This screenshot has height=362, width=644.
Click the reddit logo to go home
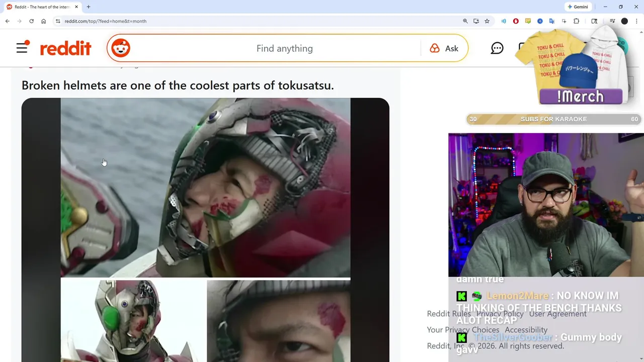65,48
